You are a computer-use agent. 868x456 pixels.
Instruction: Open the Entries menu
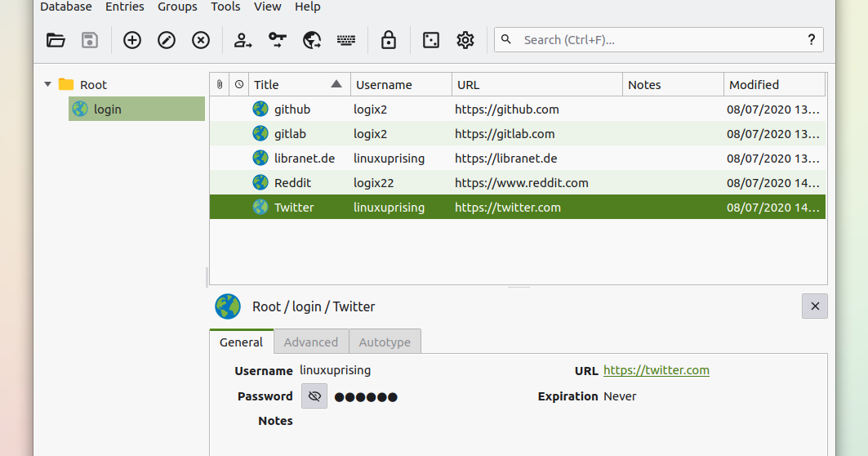(125, 7)
